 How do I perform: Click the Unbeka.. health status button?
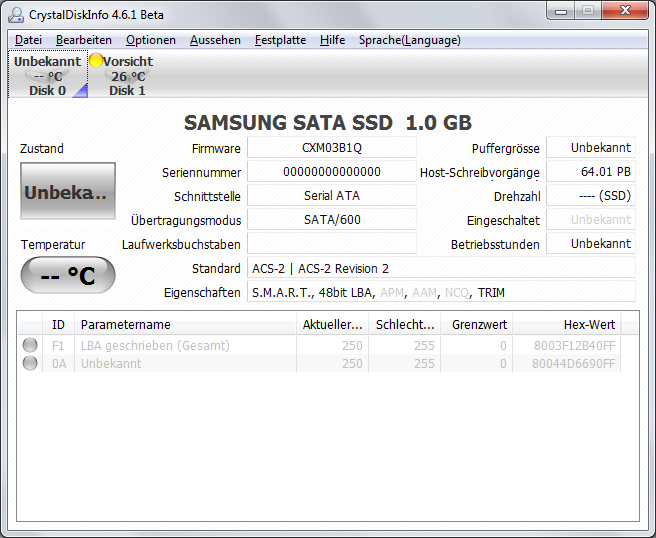click(x=68, y=191)
